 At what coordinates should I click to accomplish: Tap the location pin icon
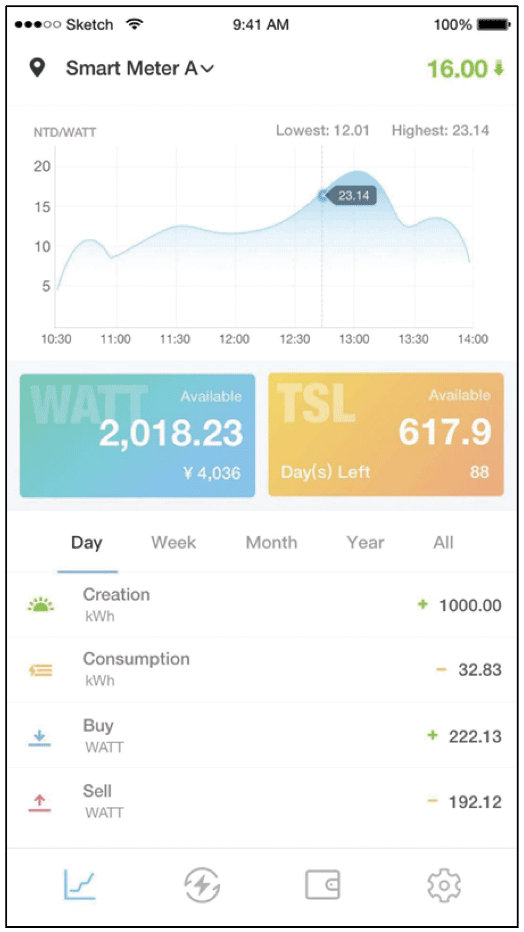tap(37, 68)
